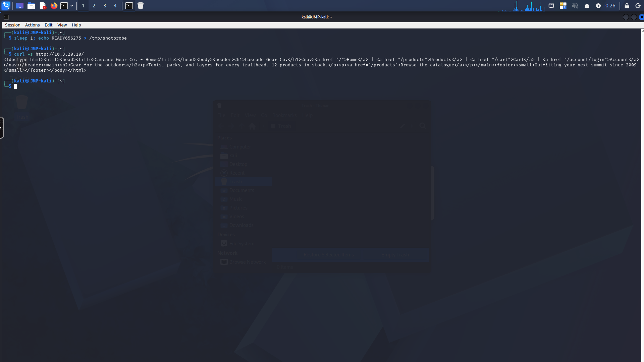Click the 0:26 panel clock
This screenshot has height=362, width=644.
610,6
